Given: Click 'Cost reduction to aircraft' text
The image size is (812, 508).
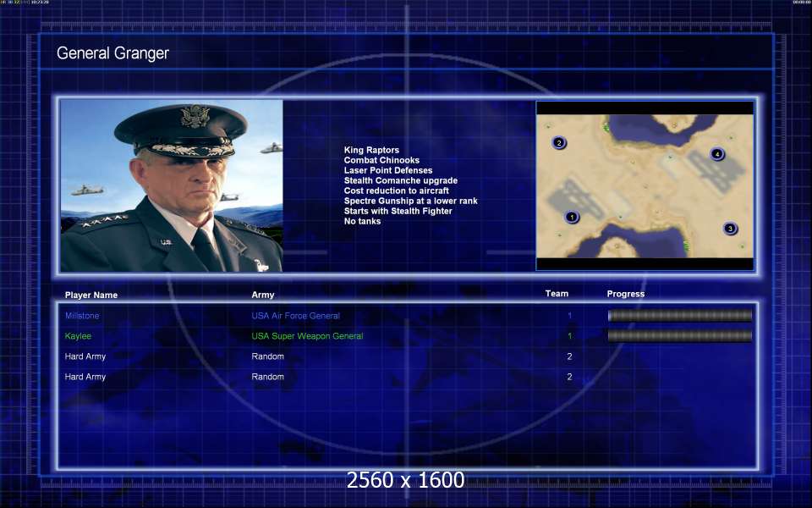Looking at the screenshot, I should pos(396,190).
